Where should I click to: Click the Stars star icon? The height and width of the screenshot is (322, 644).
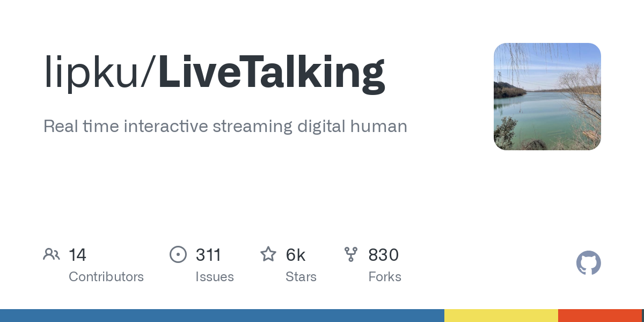(x=268, y=254)
